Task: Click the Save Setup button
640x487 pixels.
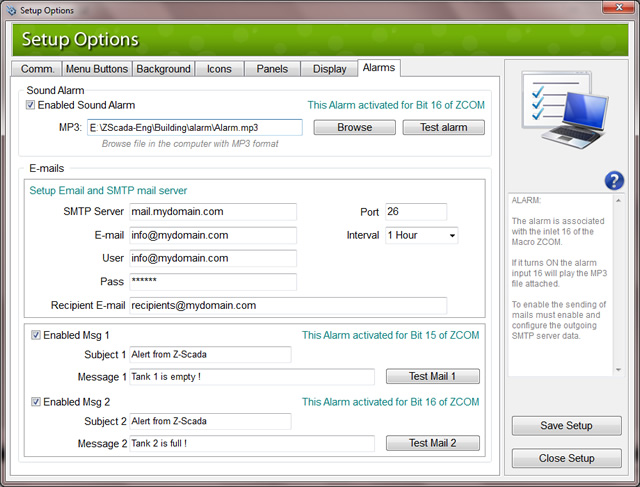Action: coord(566,426)
